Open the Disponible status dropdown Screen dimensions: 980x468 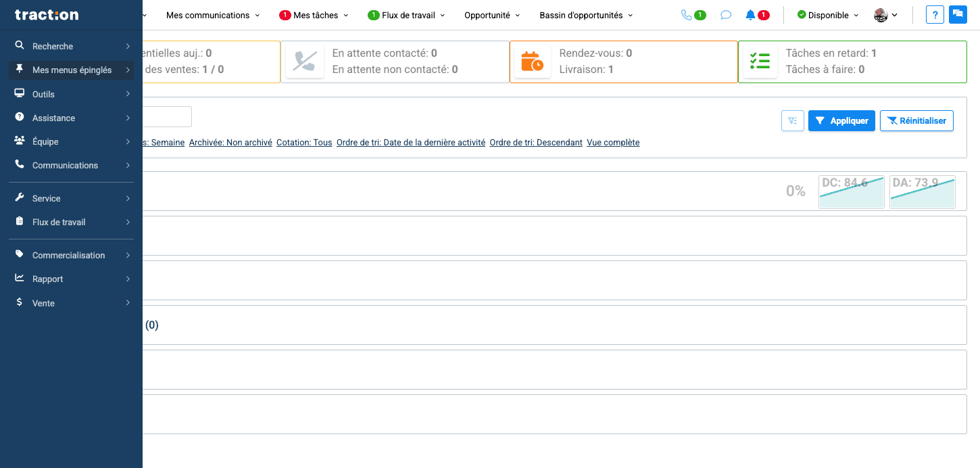[x=827, y=15]
